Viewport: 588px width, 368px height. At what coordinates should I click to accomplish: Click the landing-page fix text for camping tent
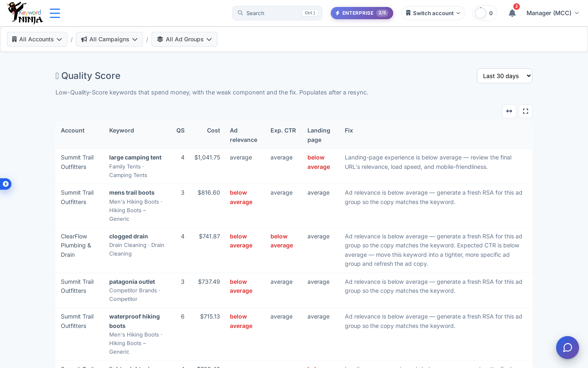428,162
